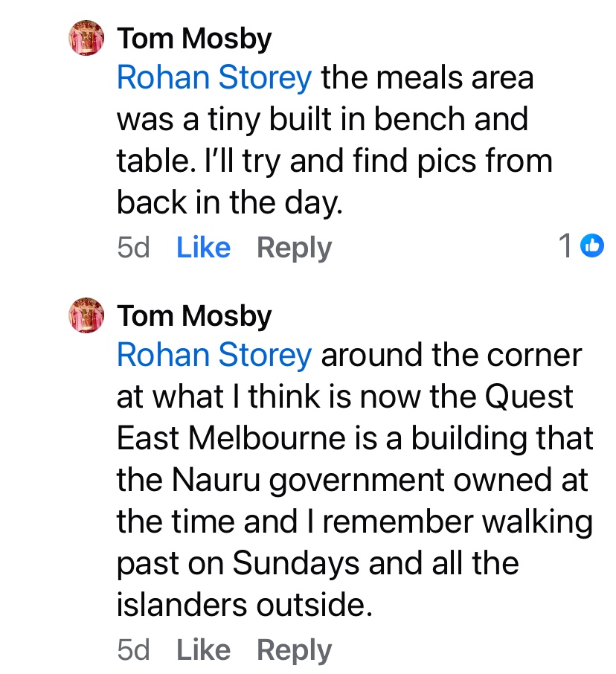Open Tom Mosby's avatar on the second comment
The height and width of the screenshot is (674, 616).
pyautogui.click(x=86, y=314)
